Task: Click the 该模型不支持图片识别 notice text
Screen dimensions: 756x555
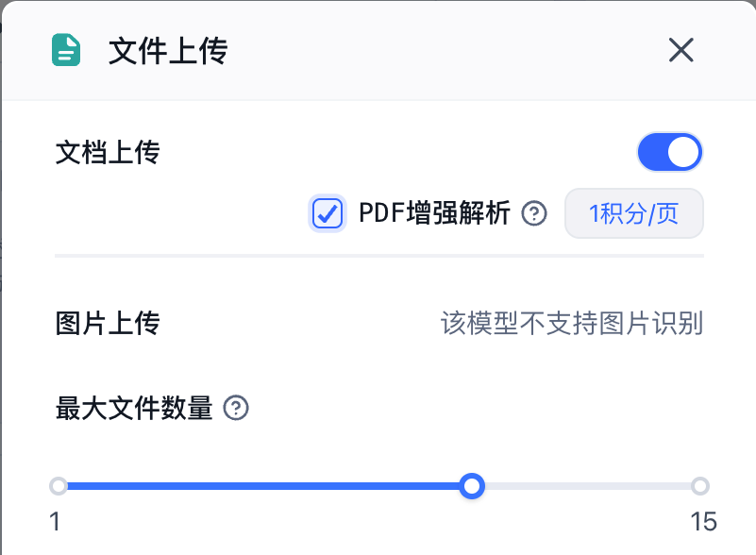Action: pos(572,324)
